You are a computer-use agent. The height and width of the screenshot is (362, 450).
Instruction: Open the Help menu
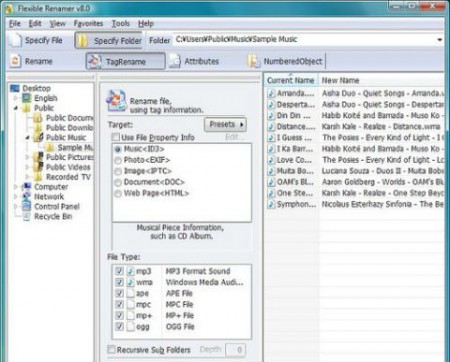pyautogui.click(x=146, y=24)
